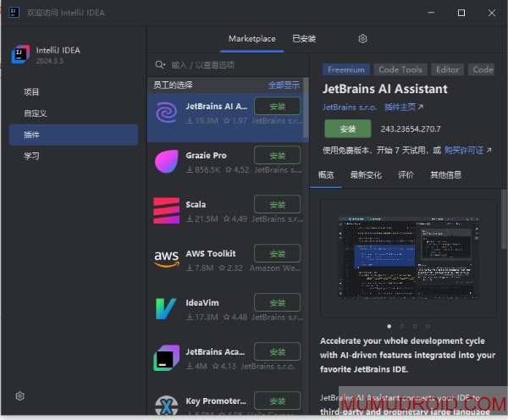The height and width of the screenshot is (420, 508).
Task: Select the Key Promoter X plugin icon
Action: click(x=167, y=405)
